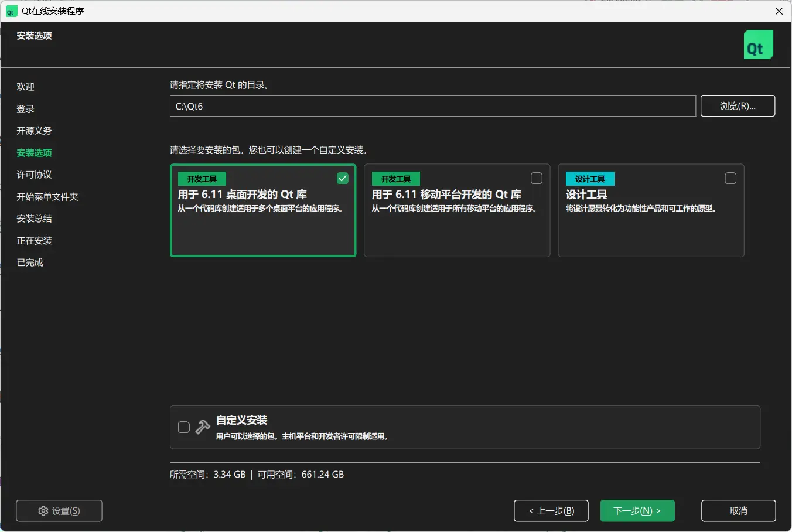The width and height of the screenshot is (792, 532).
Task: Click the 所需空间: 3.34 GB text
Action: (x=208, y=475)
